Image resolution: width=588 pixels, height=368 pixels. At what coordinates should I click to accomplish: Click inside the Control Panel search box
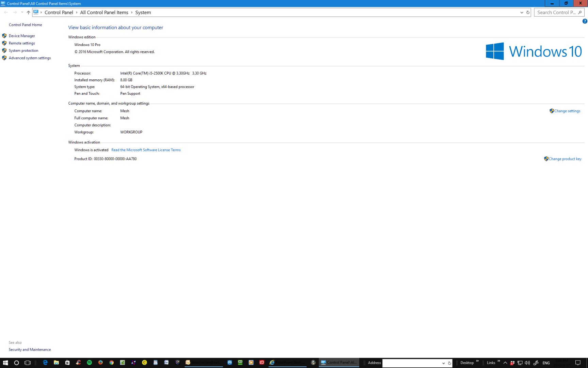[x=557, y=12]
